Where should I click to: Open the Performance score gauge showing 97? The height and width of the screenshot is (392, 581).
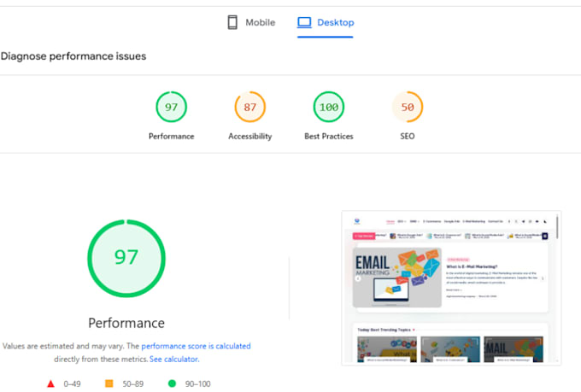coord(171,107)
